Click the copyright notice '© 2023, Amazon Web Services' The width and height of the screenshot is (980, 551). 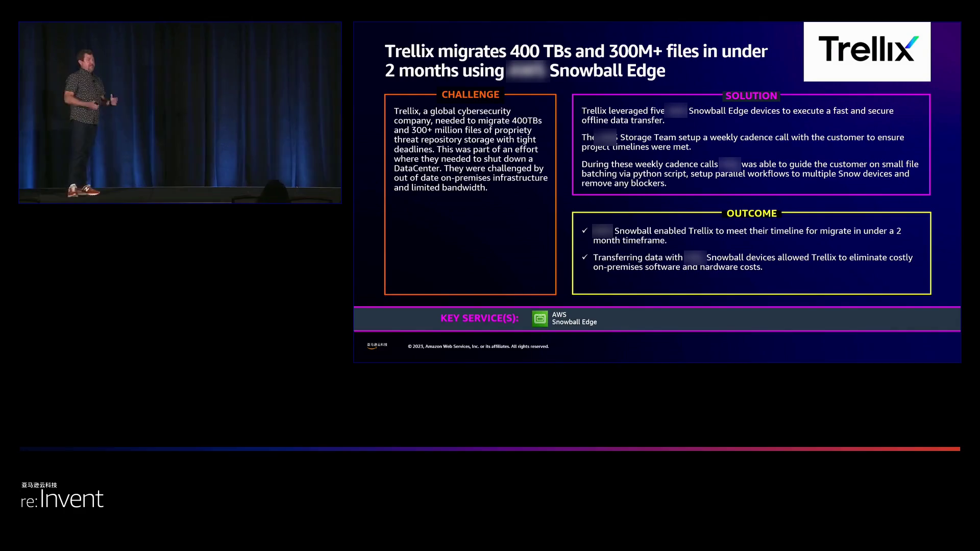click(x=478, y=346)
